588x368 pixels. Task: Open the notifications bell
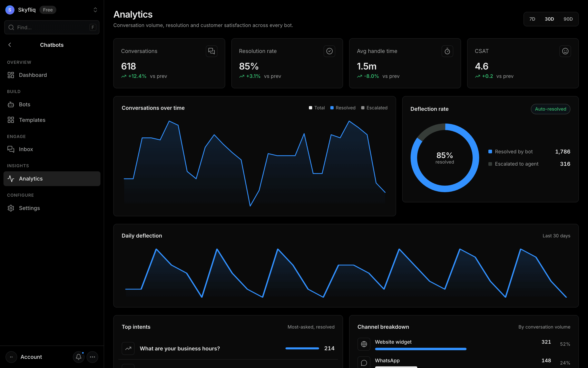(78, 357)
